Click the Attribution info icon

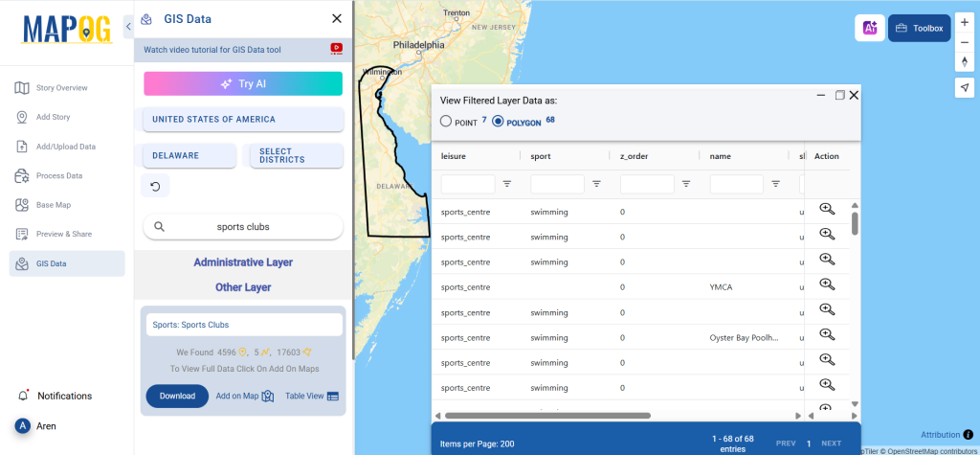969,435
